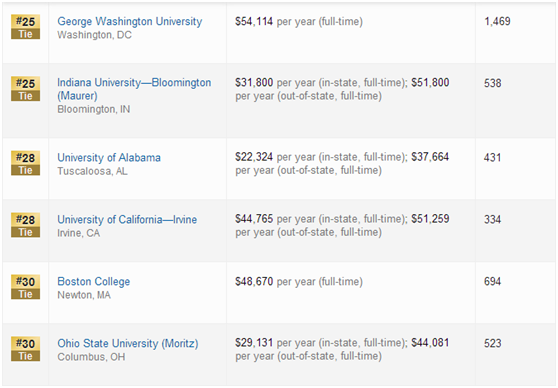Open George Washington University link

[130, 21]
